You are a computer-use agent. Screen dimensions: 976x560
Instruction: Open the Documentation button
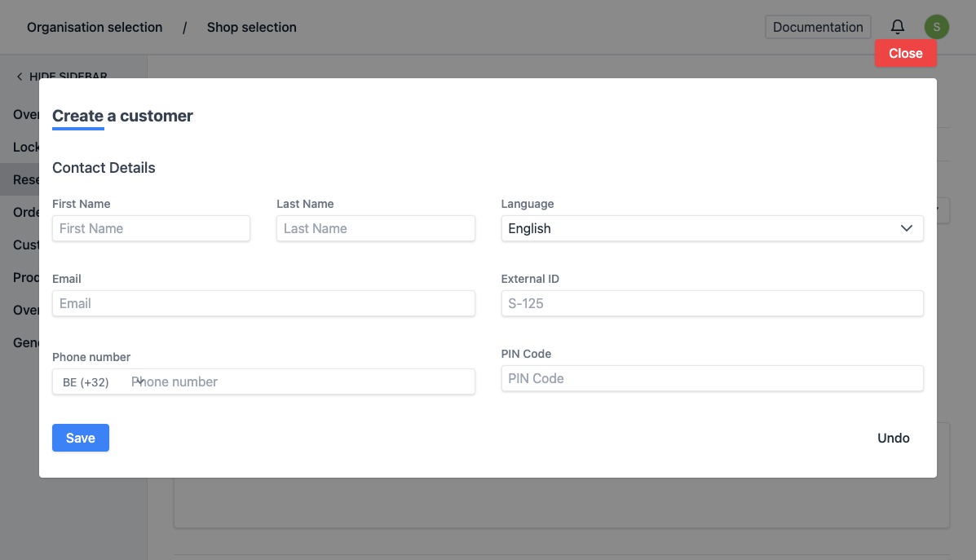coord(817,27)
